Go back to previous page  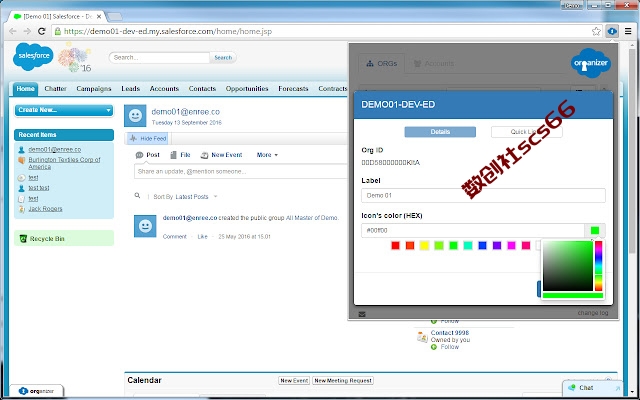click(13, 31)
